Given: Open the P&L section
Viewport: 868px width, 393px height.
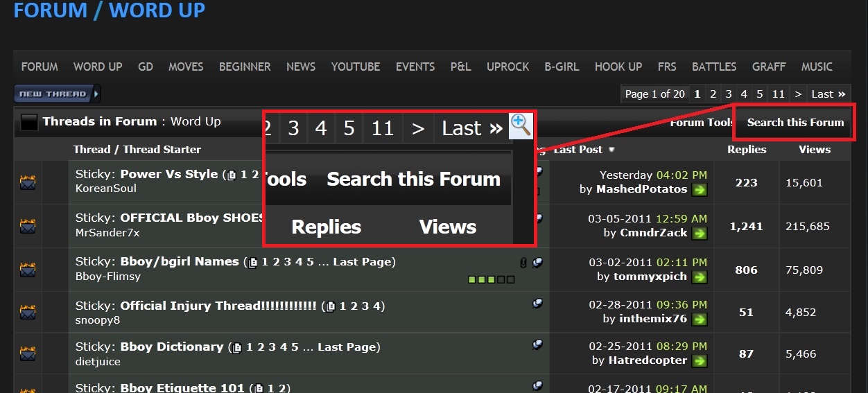Looking at the screenshot, I should click(460, 67).
